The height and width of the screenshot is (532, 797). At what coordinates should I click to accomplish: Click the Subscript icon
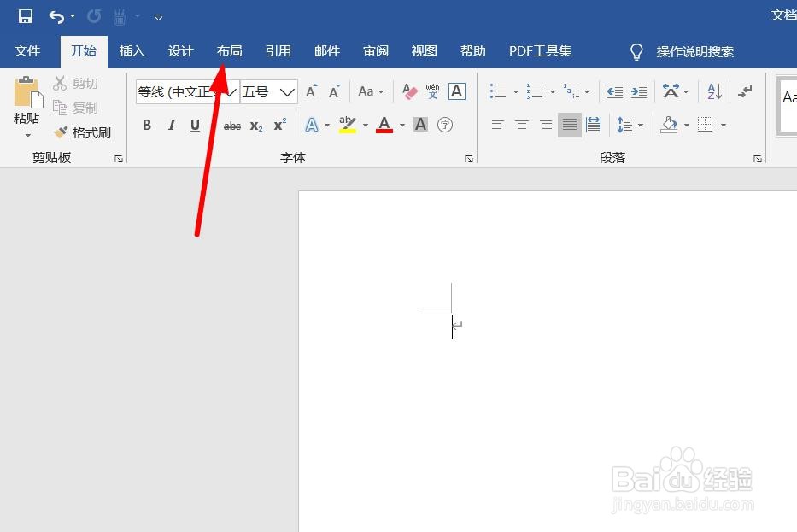[255, 125]
